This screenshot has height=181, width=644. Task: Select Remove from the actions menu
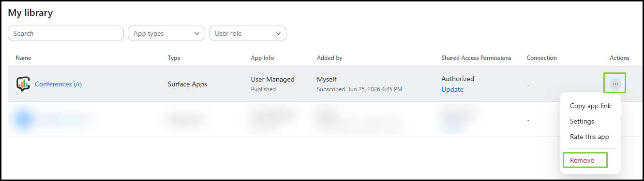(582, 160)
